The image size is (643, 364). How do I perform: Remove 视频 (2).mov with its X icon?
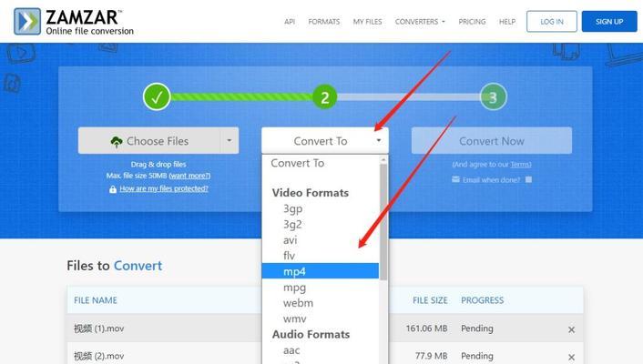[571, 357]
